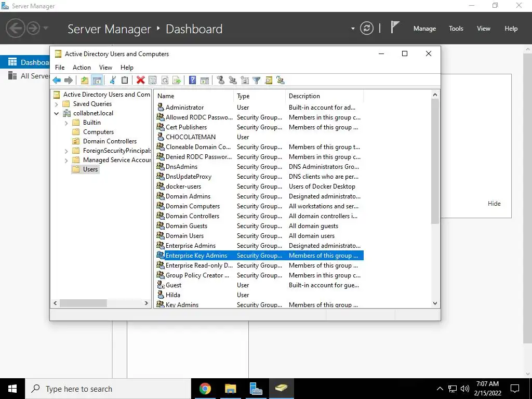Open the Tools menu in Server Manager
532x399 pixels.
[456, 29]
